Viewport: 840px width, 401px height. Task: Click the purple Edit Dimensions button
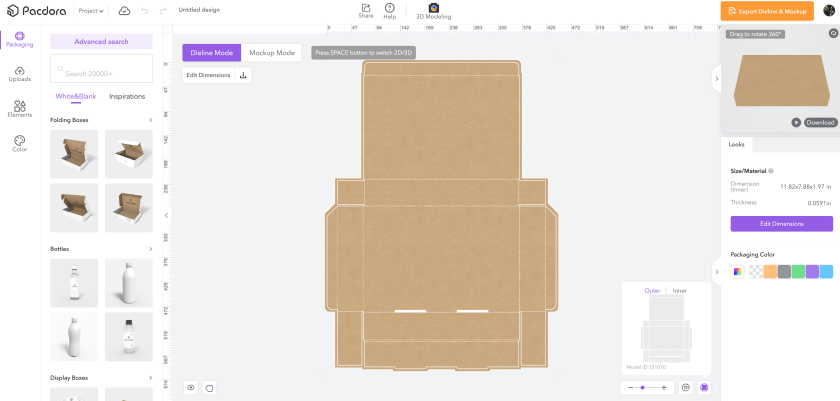tap(781, 224)
